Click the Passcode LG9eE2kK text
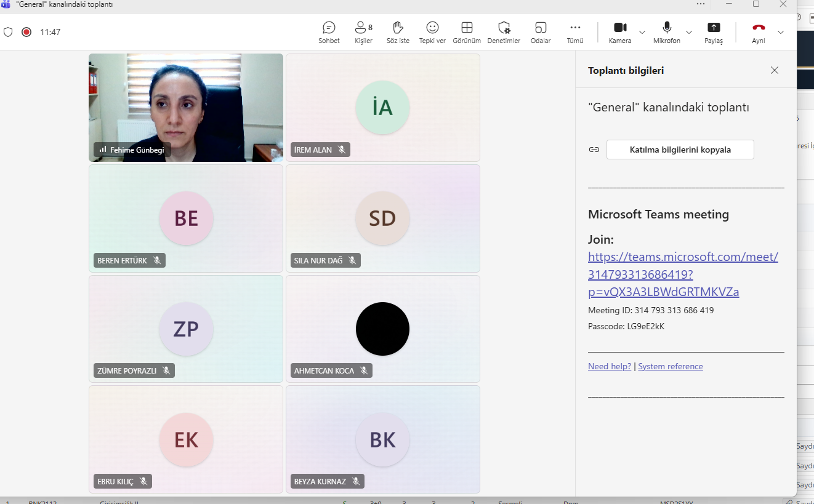The width and height of the screenshot is (814, 504). coord(626,326)
